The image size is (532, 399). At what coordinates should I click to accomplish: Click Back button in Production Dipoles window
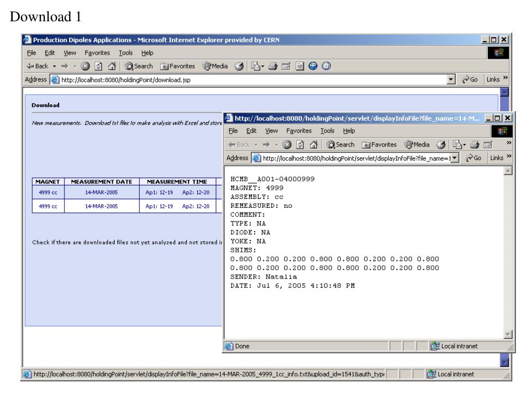tap(37, 66)
